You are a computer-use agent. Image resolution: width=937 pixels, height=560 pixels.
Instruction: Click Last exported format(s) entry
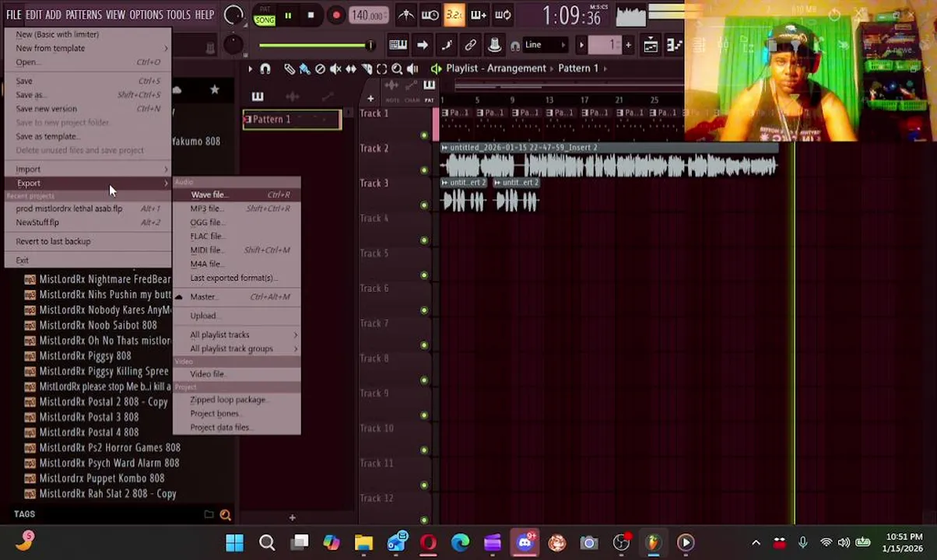[237, 278]
